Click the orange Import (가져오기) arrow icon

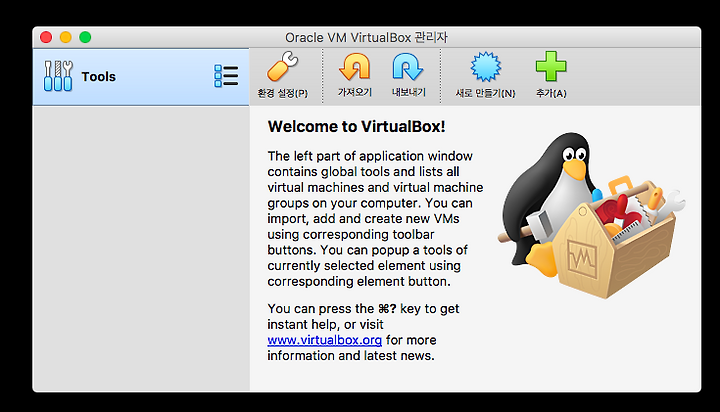(x=354, y=67)
